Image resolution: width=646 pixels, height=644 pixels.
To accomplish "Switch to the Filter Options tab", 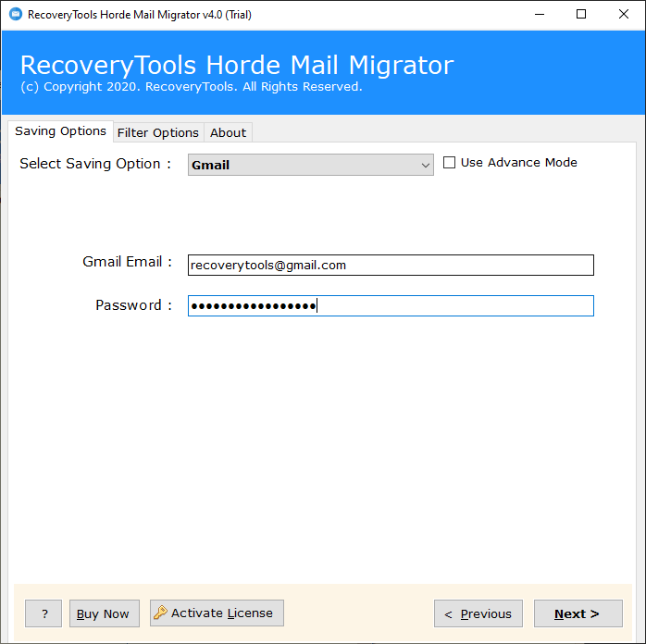I will tap(158, 132).
